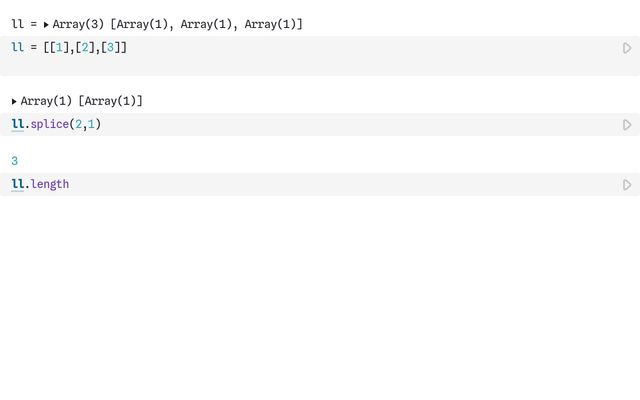Click the number 2 in the array definition
Image resolution: width=640 pixels, height=400 pixels.
85,47
